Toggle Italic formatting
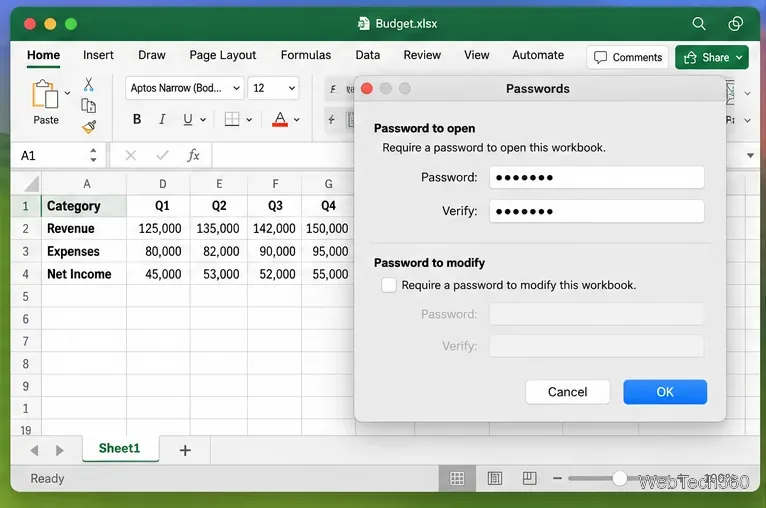 click(x=162, y=119)
